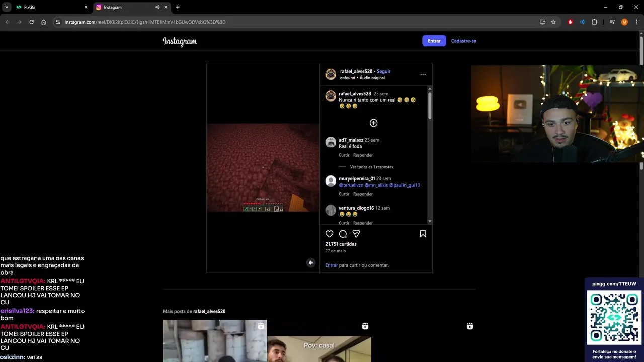The width and height of the screenshot is (644, 362).
Task: Bookmark this page with the star icon
Action: (x=553, y=22)
